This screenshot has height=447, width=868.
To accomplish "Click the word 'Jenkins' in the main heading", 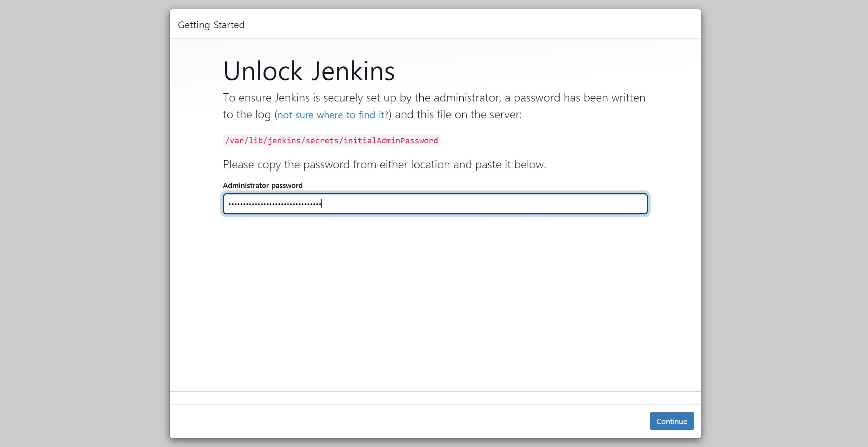I will pos(353,71).
